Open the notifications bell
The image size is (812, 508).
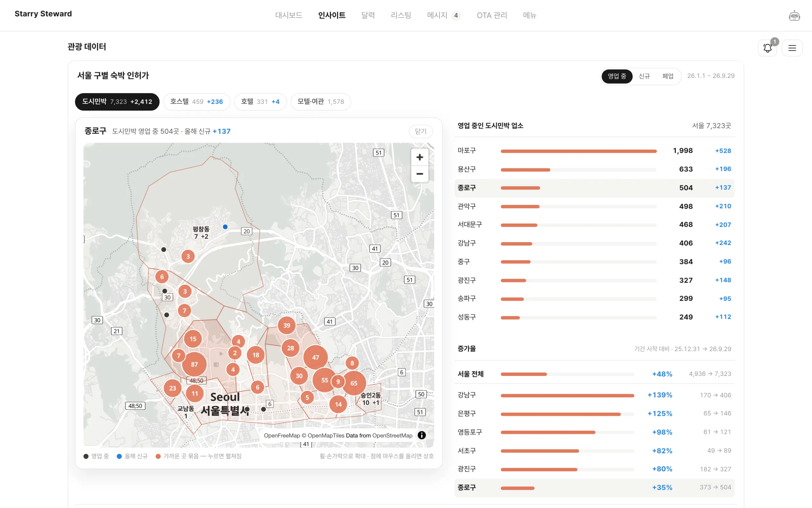point(767,48)
